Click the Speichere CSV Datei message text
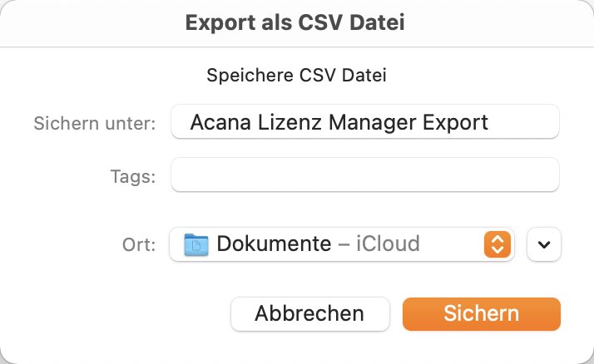 coord(296,75)
